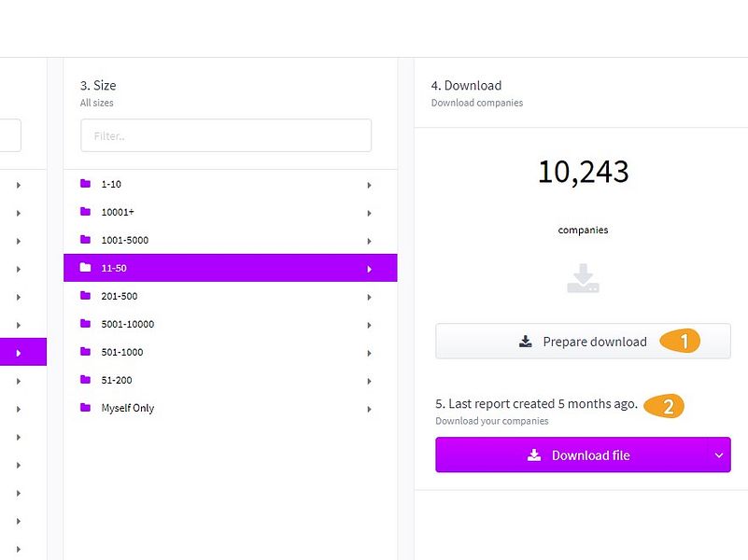Select the 1001-5000 size category
Image resolution: width=748 pixels, height=560 pixels.
pyautogui.click(x=231, y=240)
